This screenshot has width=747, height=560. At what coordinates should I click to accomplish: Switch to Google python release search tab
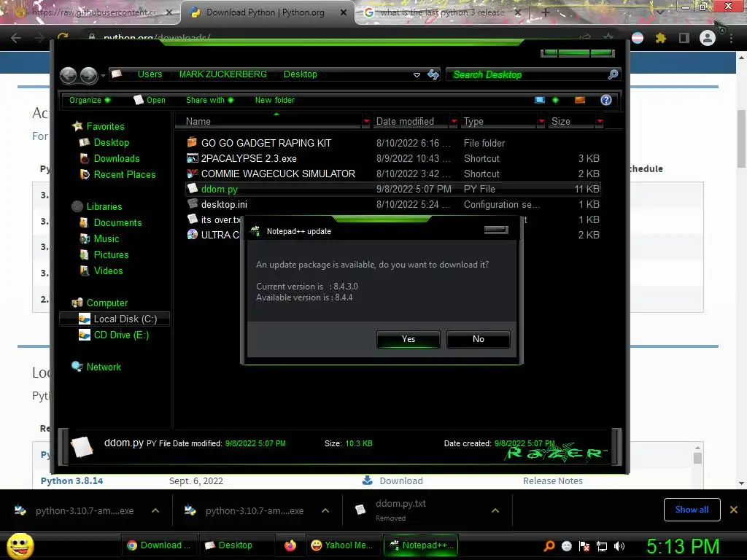coord(442,12)
